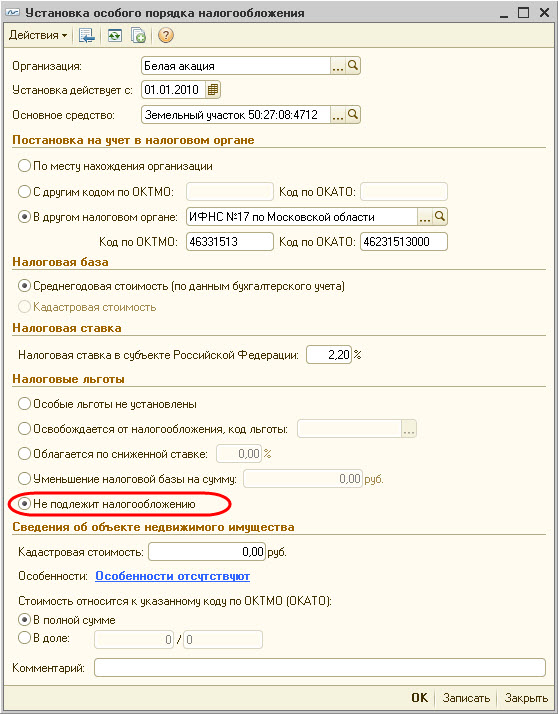The height and width of the screenshot is (714, 558).
Task: Click the OK button
Action: point(420,698)
